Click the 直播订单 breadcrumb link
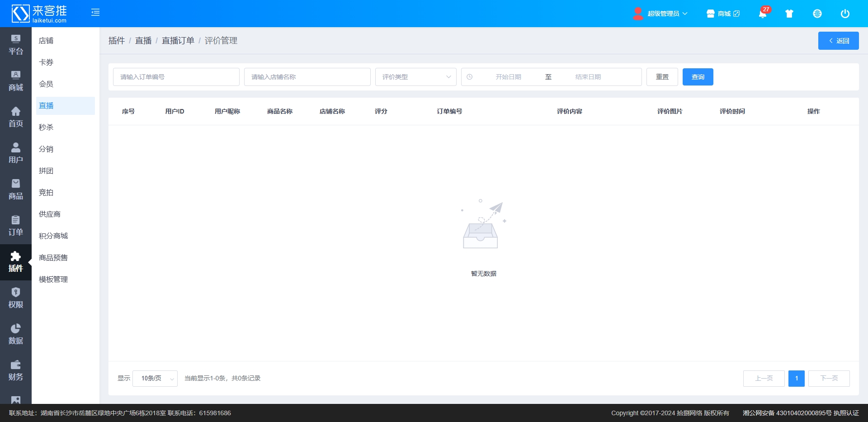The image size is (868, 422). click(178, 41)
